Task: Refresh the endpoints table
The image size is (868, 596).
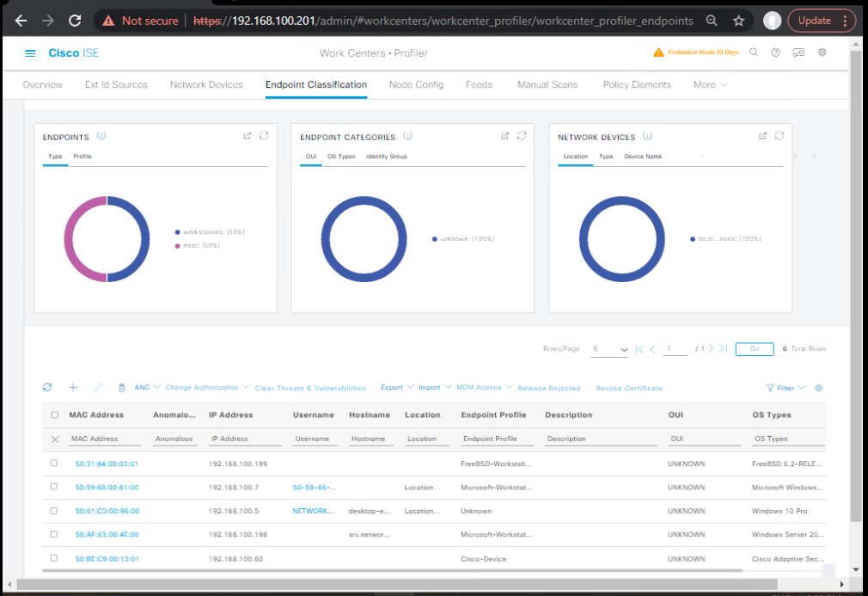Action: [47, 387]
